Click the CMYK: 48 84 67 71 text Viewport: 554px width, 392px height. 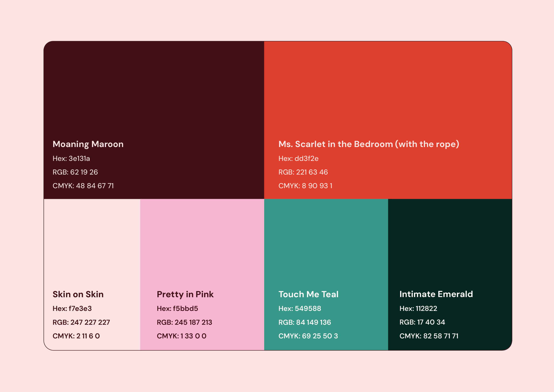tap(83, 186)
